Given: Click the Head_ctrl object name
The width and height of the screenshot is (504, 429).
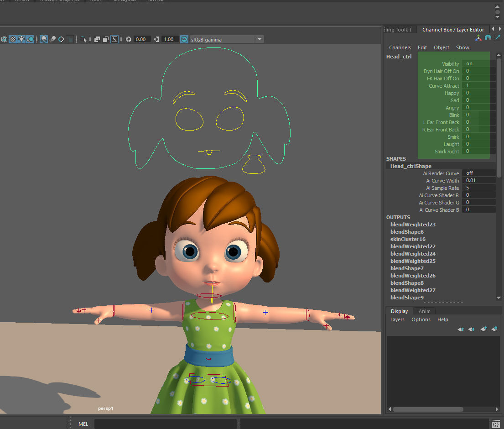Looking at the screenshot, I should [x=399, y=57].
